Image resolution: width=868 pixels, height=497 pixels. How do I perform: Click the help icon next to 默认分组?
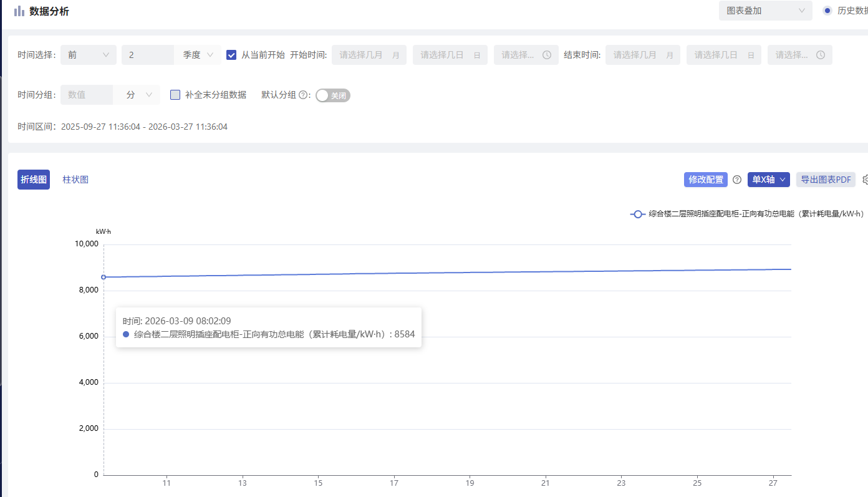303,95
